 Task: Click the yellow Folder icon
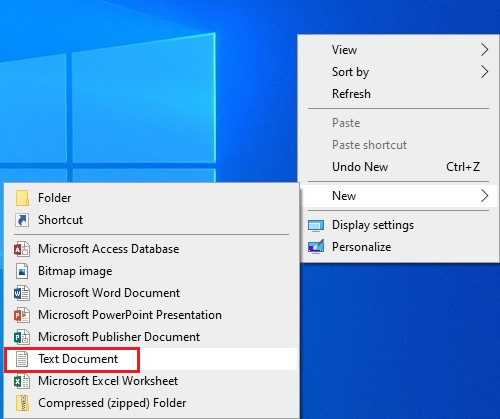tap(22, 198)
